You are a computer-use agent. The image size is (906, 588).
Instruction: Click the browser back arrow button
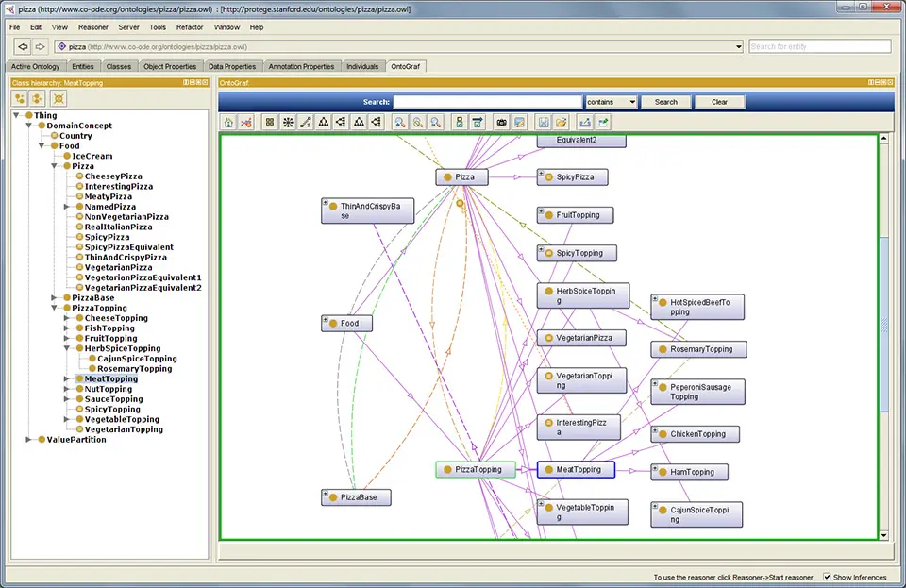point(22,46)
